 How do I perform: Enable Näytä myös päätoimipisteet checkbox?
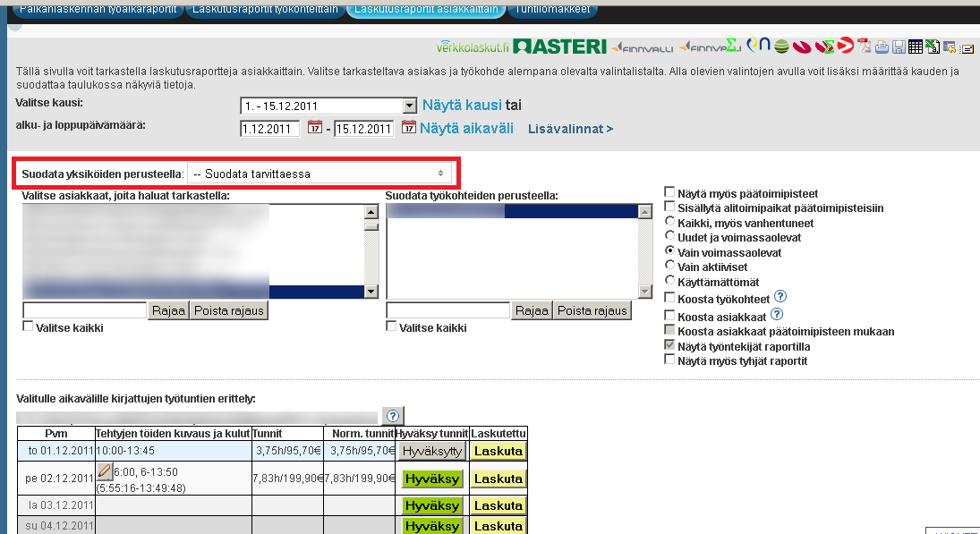(x=669, y=193)
